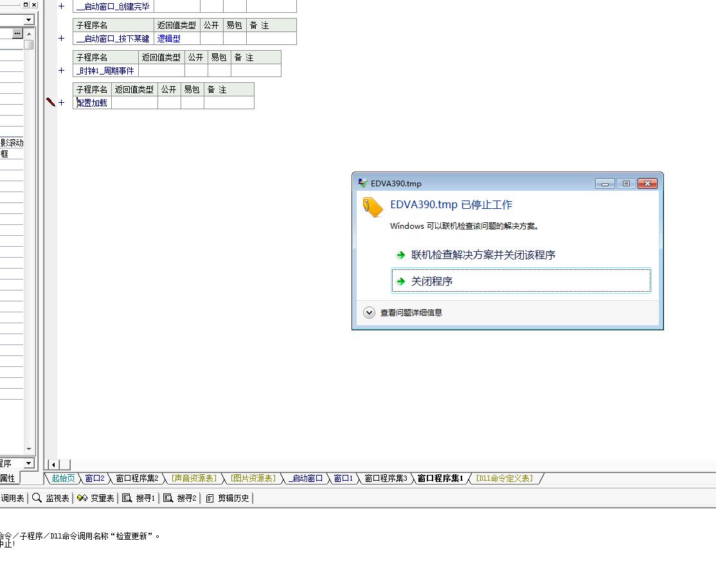
Task: Click the 搜寻1 search icon
Action: [x=127, y=498]
